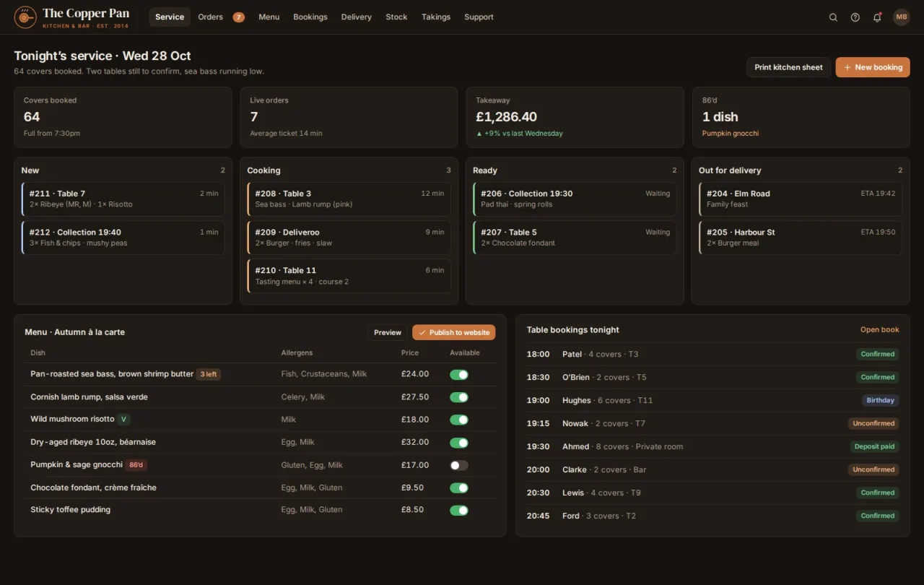View the Takings tab

point(436,17)
